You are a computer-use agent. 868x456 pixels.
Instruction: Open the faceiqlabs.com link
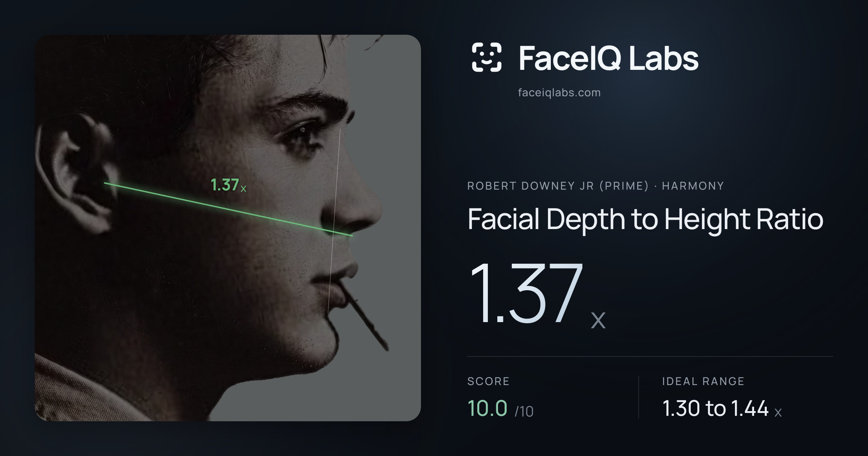tap(559, 93)
